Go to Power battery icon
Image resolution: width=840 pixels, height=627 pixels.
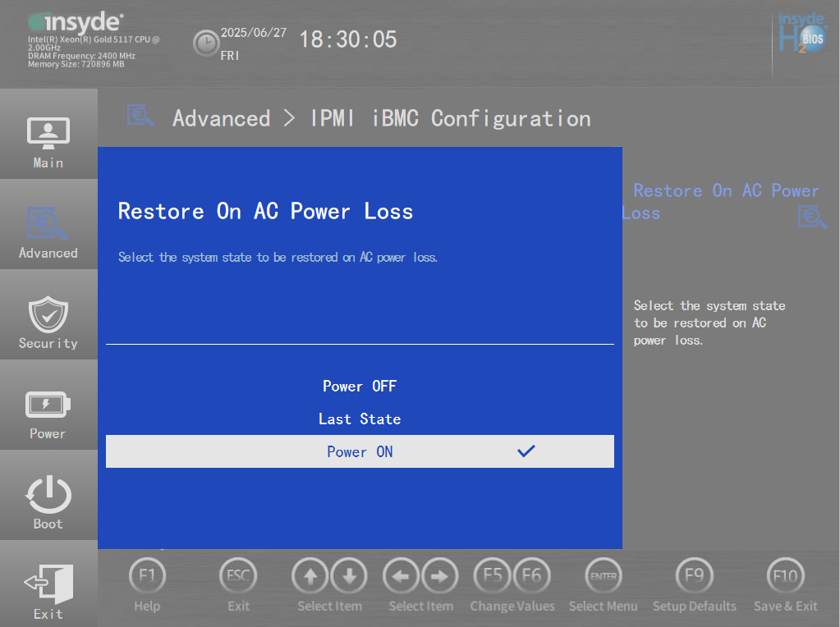click(x=48, y=405)
